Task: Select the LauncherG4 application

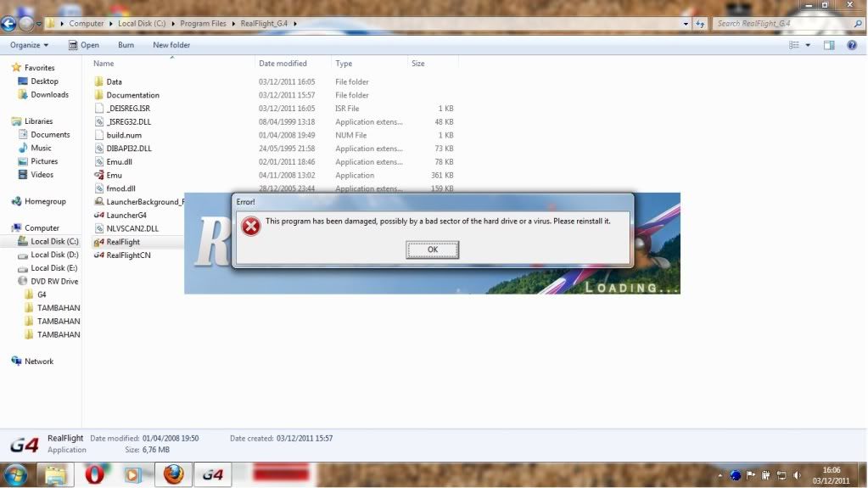Action: point(126,216)
